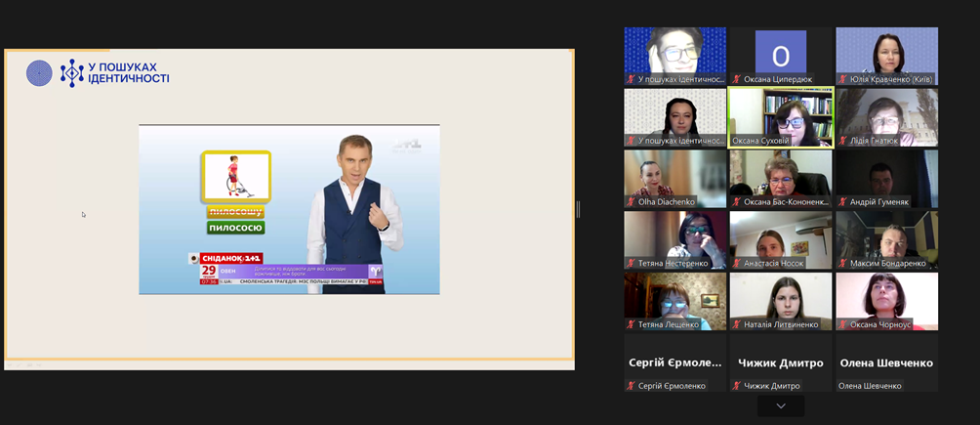Click muted mic icon beside Андрій Гуменяк

842,202
